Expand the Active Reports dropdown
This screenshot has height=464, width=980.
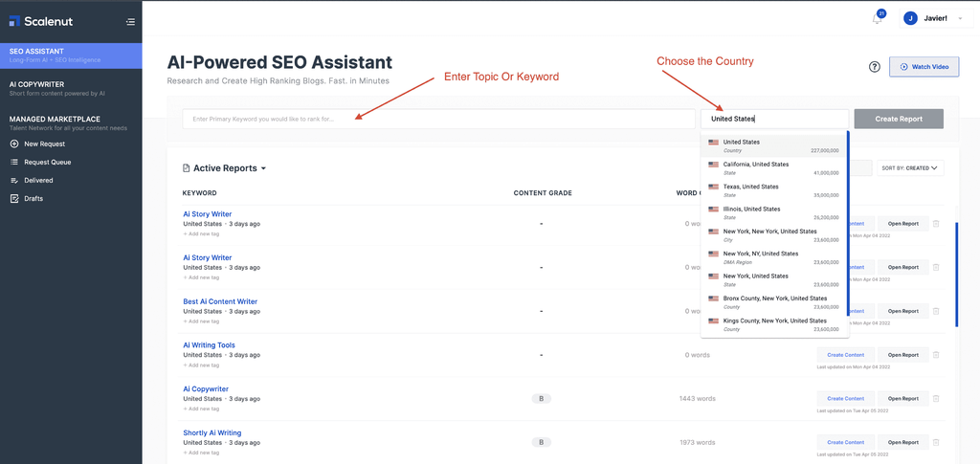point(264,168)
